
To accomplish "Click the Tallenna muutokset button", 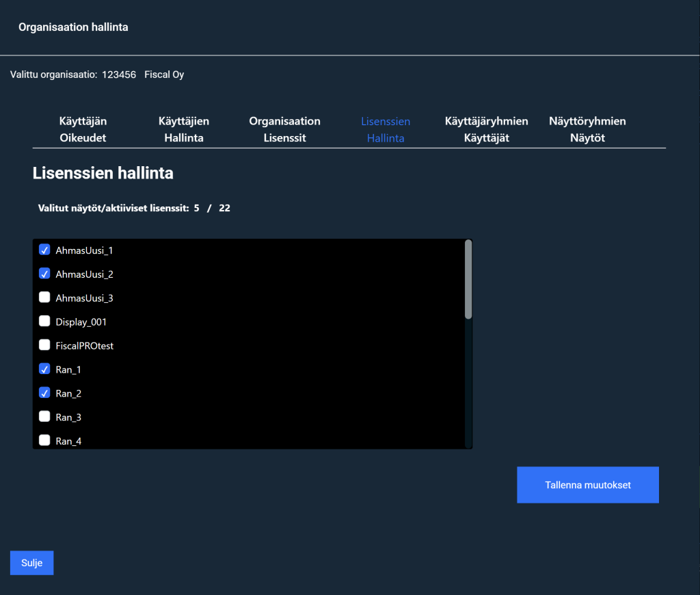I will (x=587, y=485).
